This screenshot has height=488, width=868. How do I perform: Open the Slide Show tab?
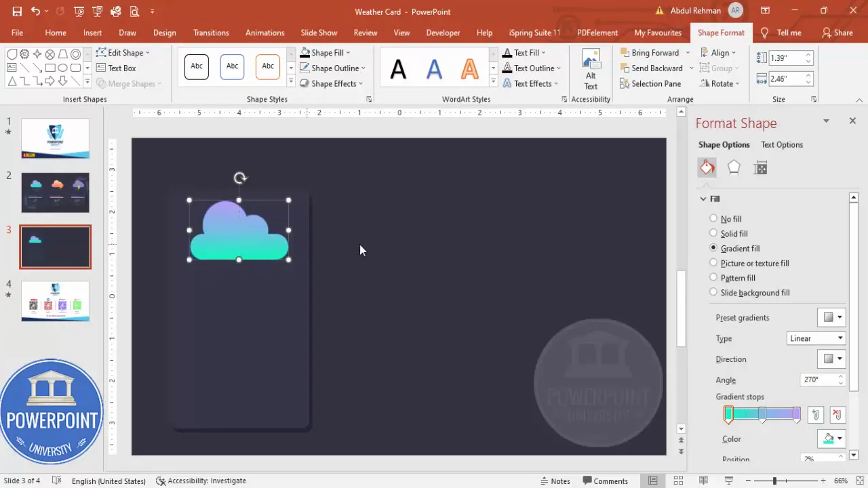tap(319, 33)
